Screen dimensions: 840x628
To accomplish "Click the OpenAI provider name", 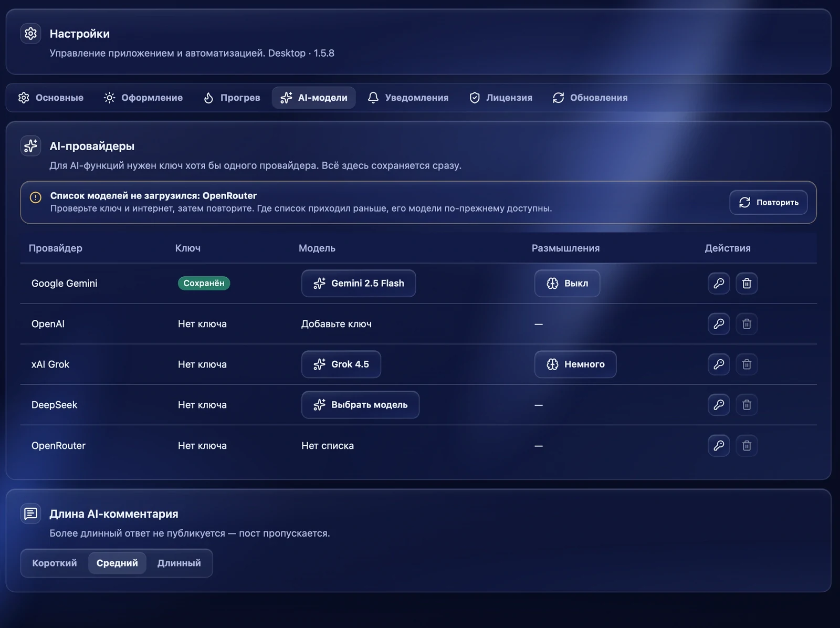I will pos(48,324).
